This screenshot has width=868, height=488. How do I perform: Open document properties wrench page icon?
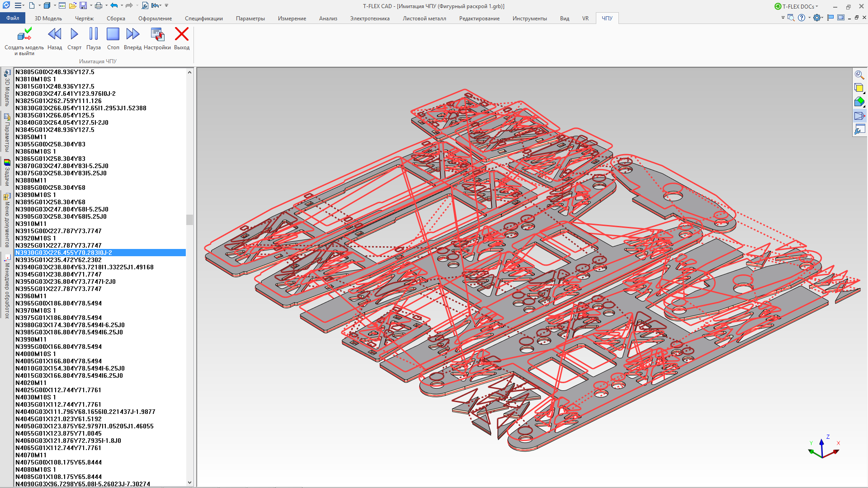tap(145, 5)
